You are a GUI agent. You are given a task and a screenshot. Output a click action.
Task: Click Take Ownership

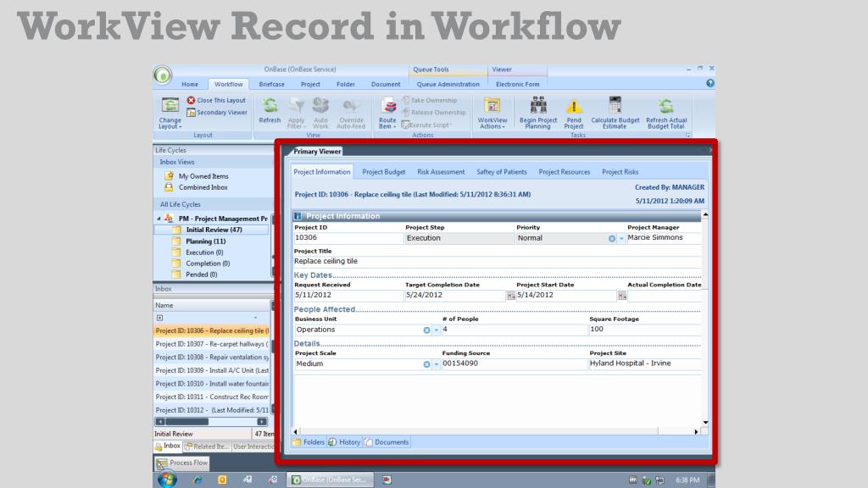[x=430, y=100]
